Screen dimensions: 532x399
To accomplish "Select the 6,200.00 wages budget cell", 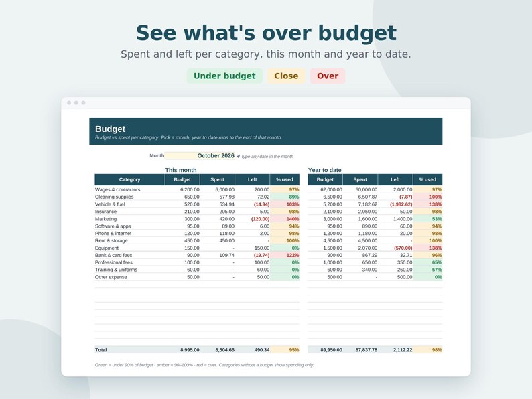I will click(x=182, y=190).
